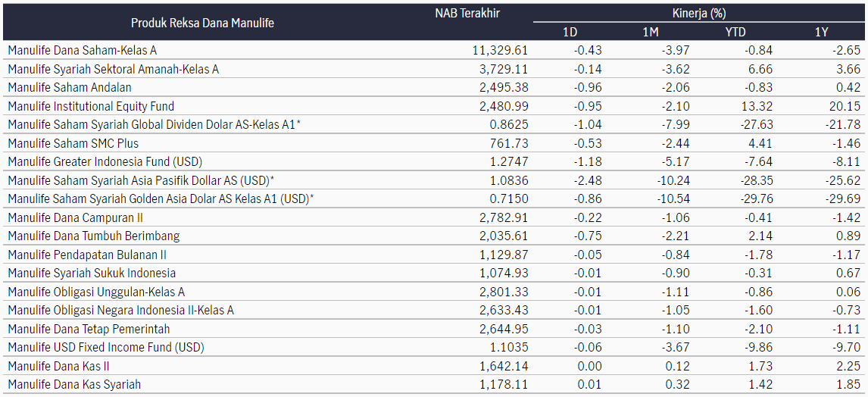Select NAB value 2,480.99

tap(503, 106)
